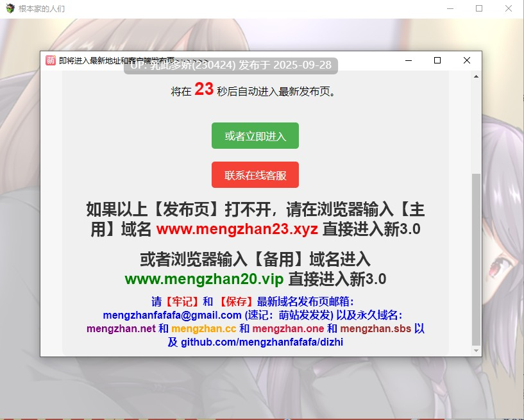Minimize the 即将进入最新地址 dialog window
Screen dimensions: 524x420
pos(409,60)
